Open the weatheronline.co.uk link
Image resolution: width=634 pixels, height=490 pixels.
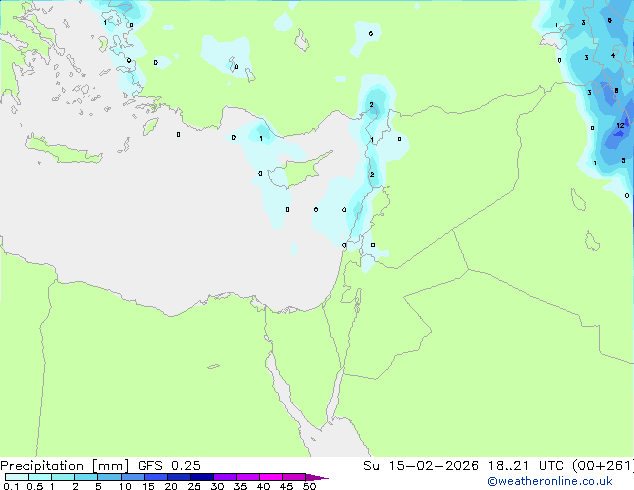550,481
